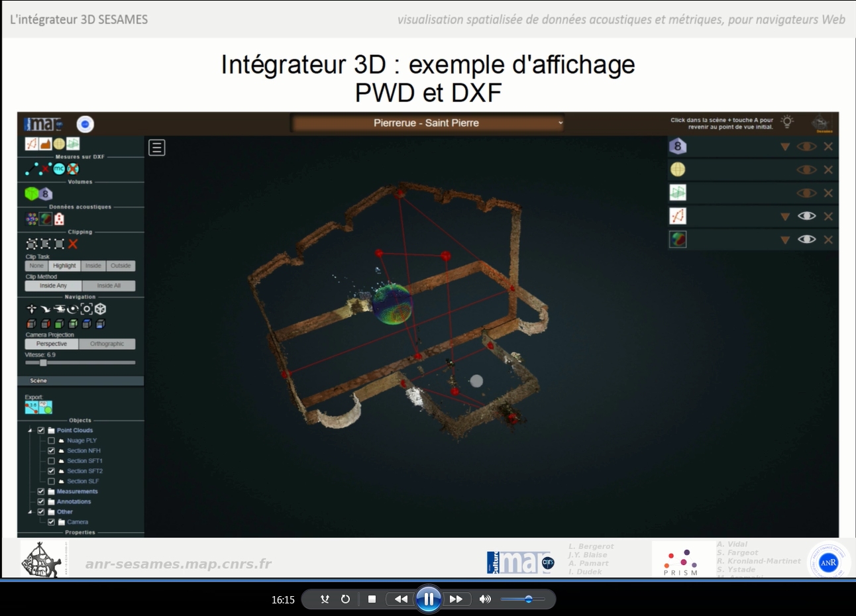Enable the Section SLF checkbox

click(51, 482)
